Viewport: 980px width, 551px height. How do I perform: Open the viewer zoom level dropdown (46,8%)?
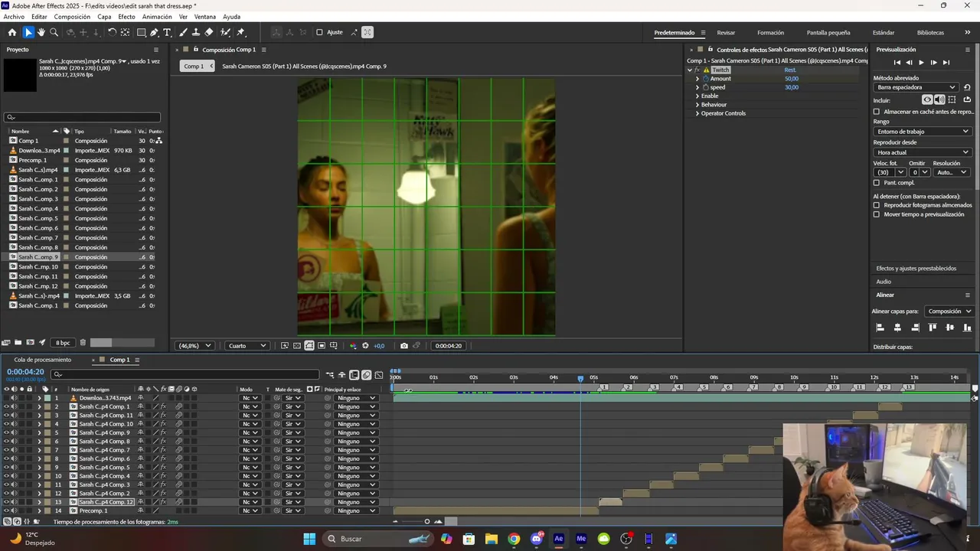pos(194,346)
